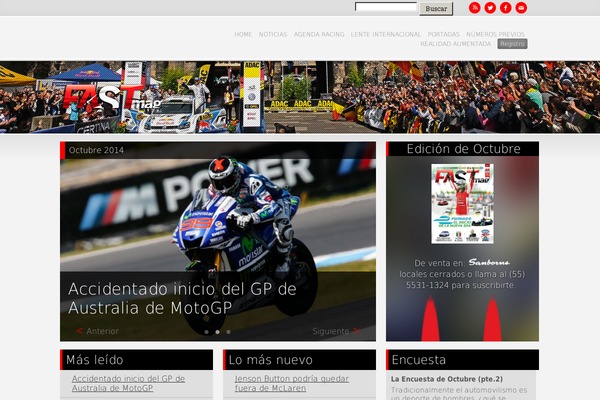
Task: Open the PORTADAS menu item
Action: [x=443, y=34]
